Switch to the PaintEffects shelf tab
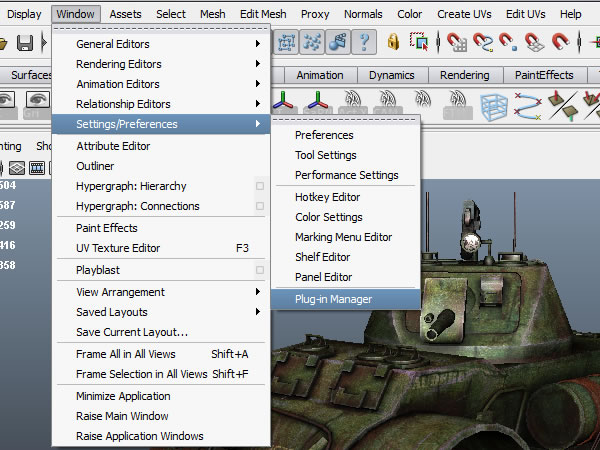The height and width of the screenshot is (450, 600). coord(544,75)
